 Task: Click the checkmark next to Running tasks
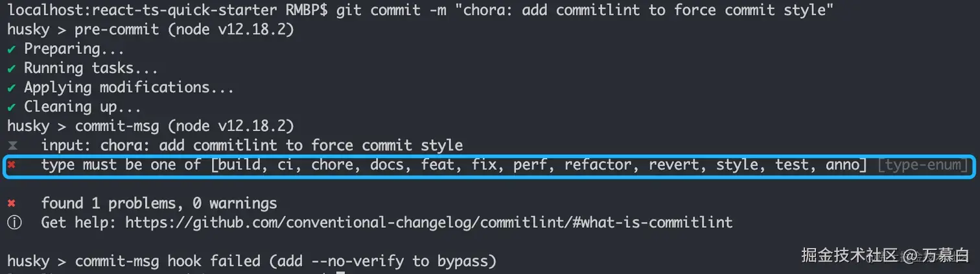[x=12, y=68]
